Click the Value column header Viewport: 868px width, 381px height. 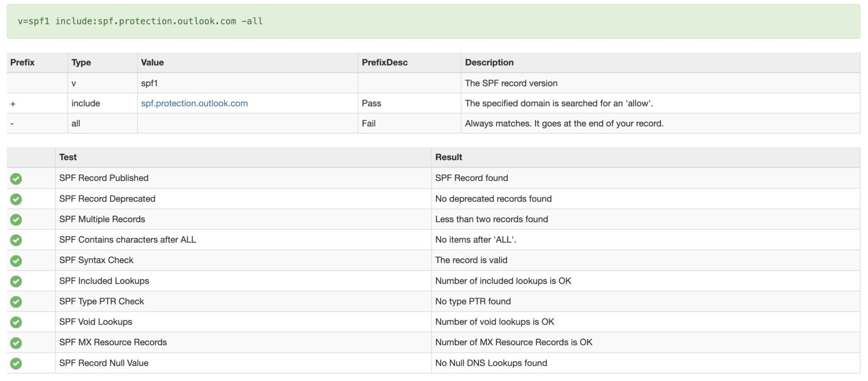(x=152, y=62)
